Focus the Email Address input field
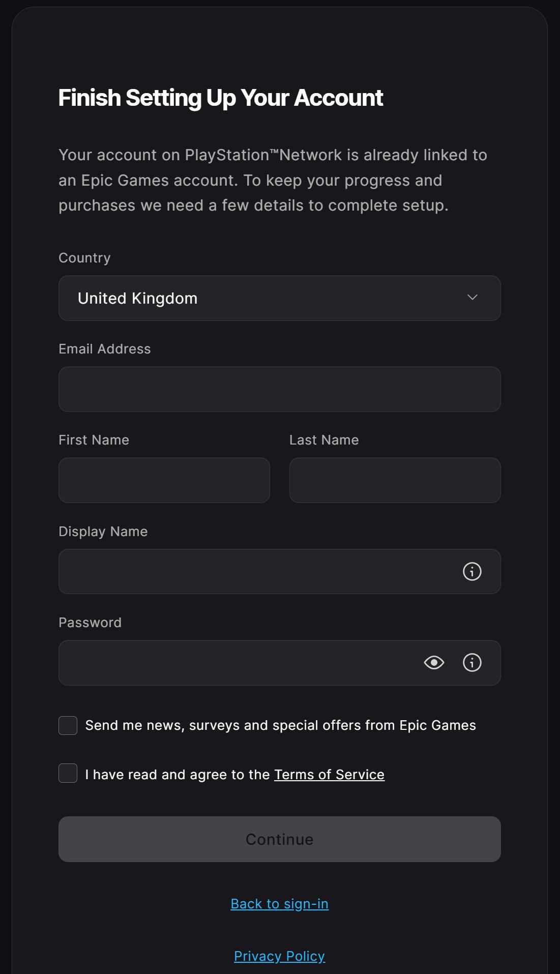The width and height of the screenshot is (560, 974). tap(279, 389)
